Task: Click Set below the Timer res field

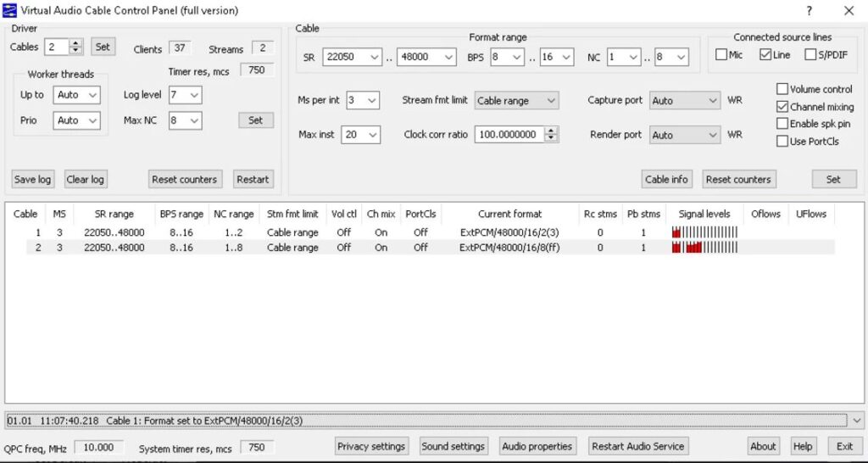Action: click(256, 120)
